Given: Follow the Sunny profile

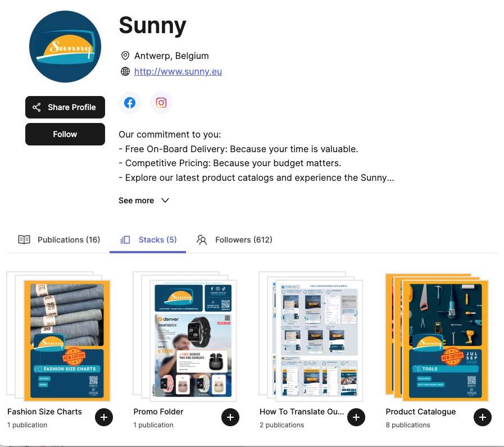Looking at the screenshot, I should [65, 134].
